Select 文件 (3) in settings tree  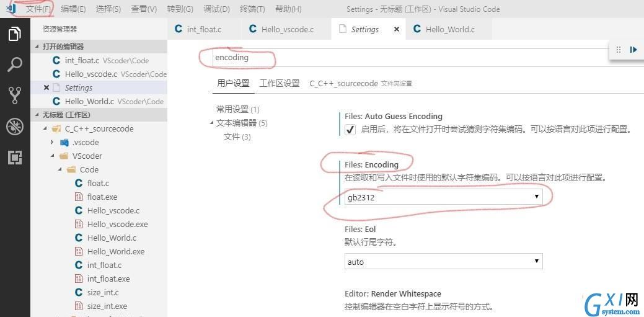(237, 136)
